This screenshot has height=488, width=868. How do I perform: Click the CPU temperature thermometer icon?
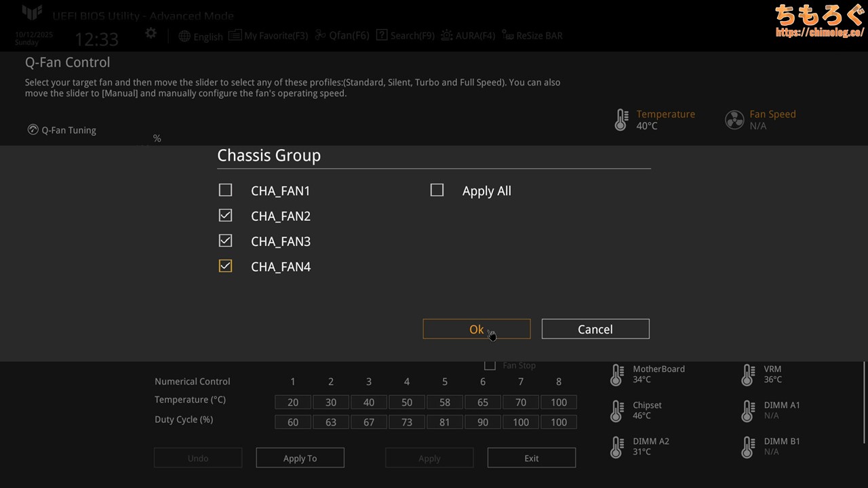click(620, 120)
